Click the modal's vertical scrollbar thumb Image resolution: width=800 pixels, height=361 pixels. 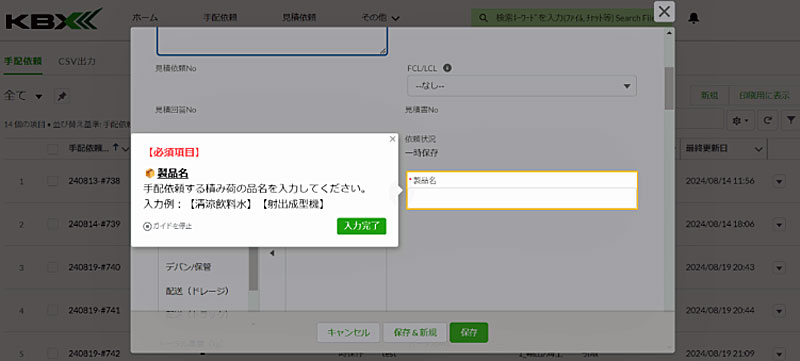[669, 88]
